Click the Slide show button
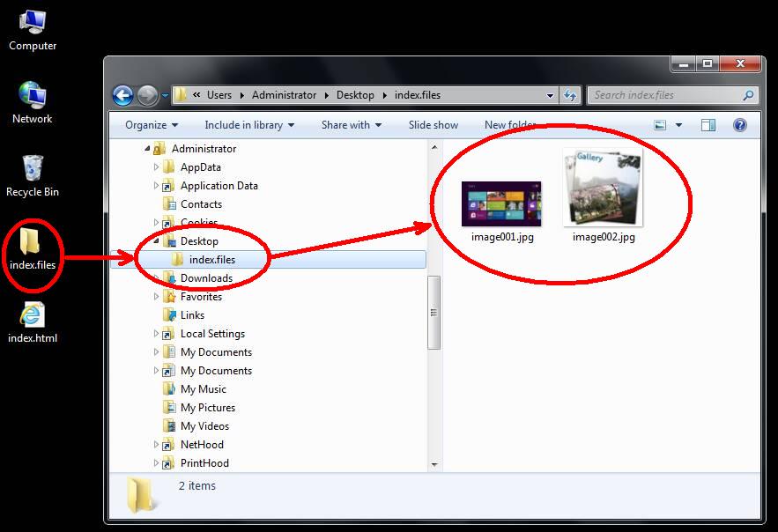The image size is (778, 532). pos(433,125)
